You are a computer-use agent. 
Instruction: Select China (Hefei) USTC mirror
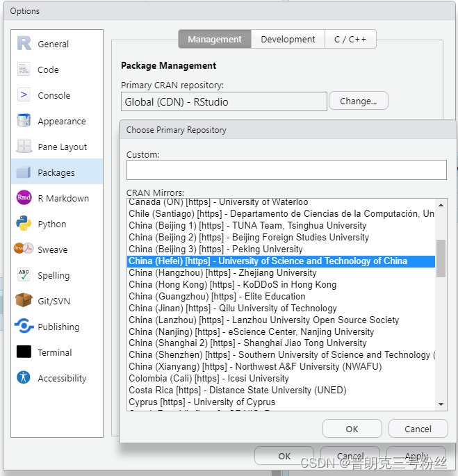pyautogui.click(x=281, y=261)
